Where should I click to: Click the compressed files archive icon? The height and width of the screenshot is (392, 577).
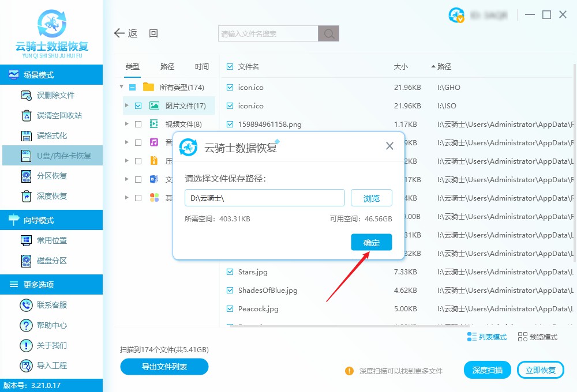(x=154, y=161)
